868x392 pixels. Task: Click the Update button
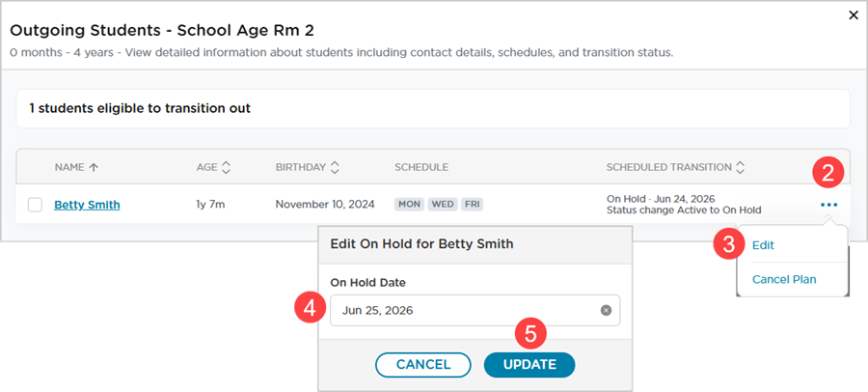529,365
